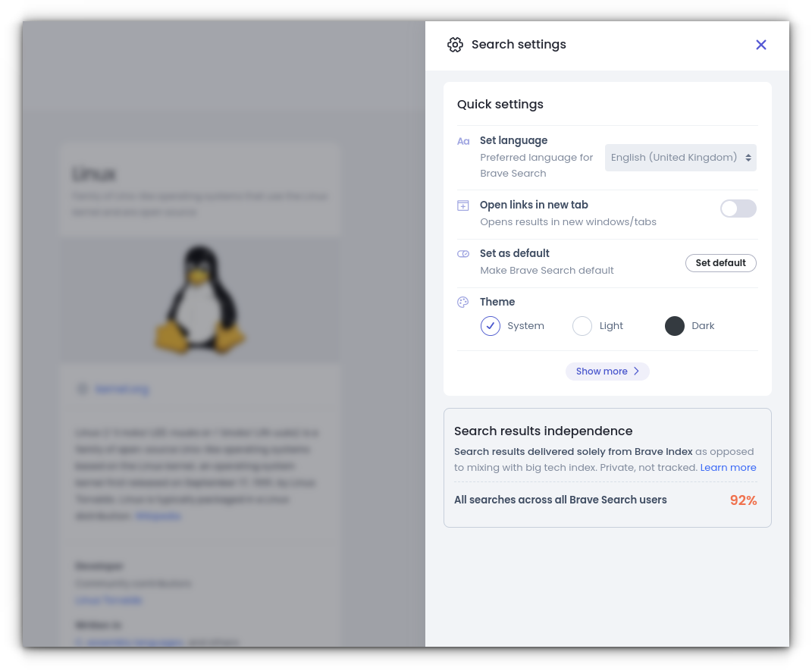Click the blurred Tux penguin image
Screen dimensions: 812x671
coord(199,299)
